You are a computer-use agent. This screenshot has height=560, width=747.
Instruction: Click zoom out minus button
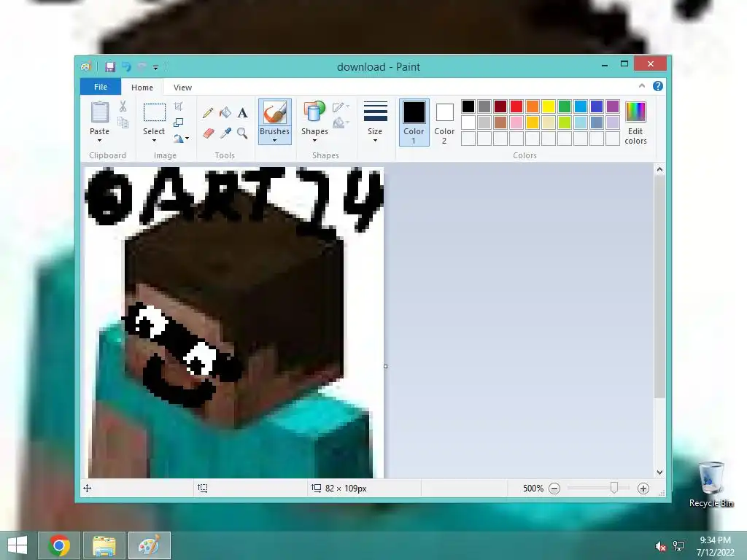pyautogui.click(x=554, y=489)
